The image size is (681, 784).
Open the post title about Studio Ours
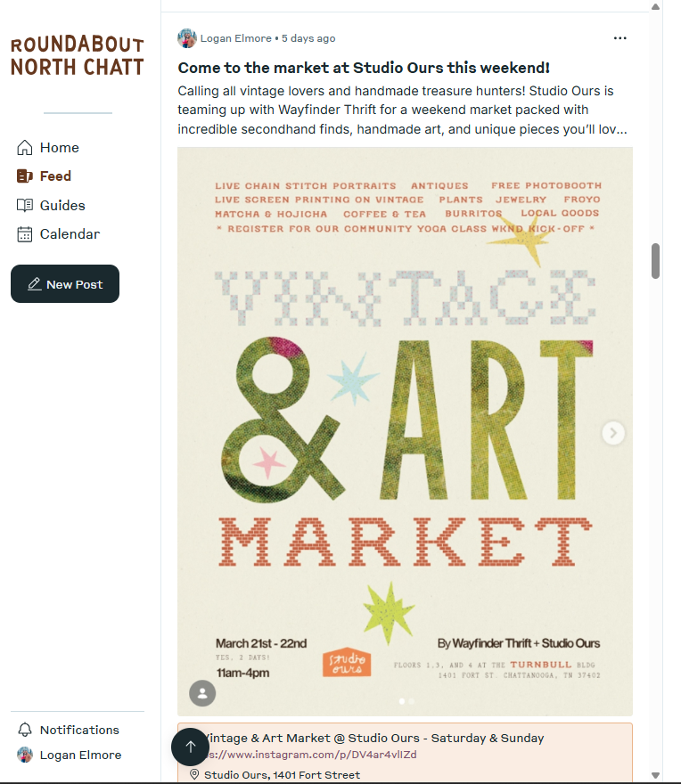pos(364,68)
